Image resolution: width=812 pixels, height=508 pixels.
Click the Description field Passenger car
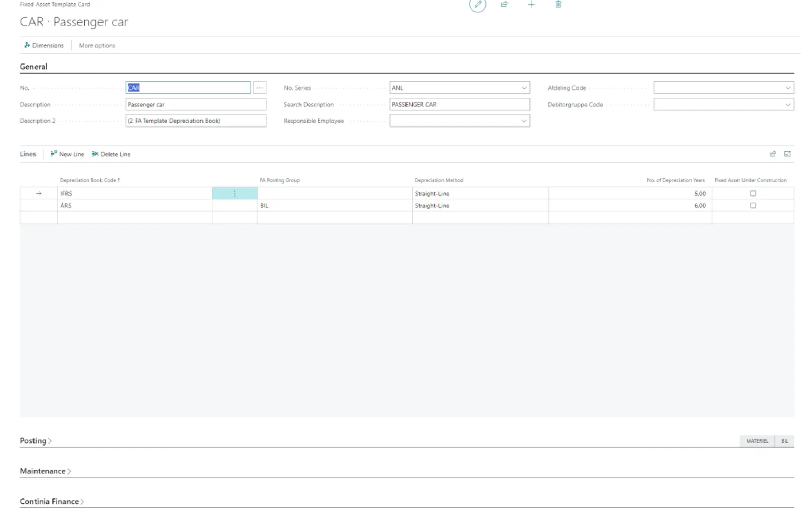pos(196,104)
